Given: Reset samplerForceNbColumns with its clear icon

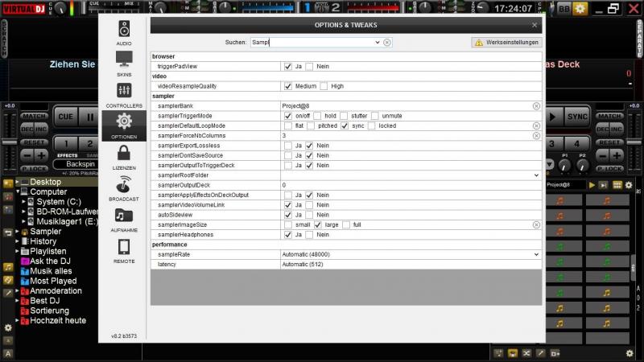Looking at the screenshot, I should pos(536,135).
